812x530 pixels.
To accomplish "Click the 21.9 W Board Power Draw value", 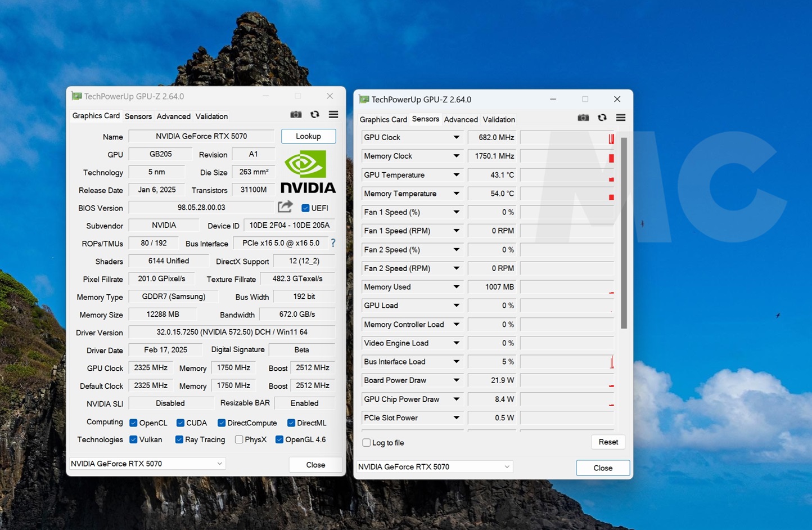I will click(492, 380).
